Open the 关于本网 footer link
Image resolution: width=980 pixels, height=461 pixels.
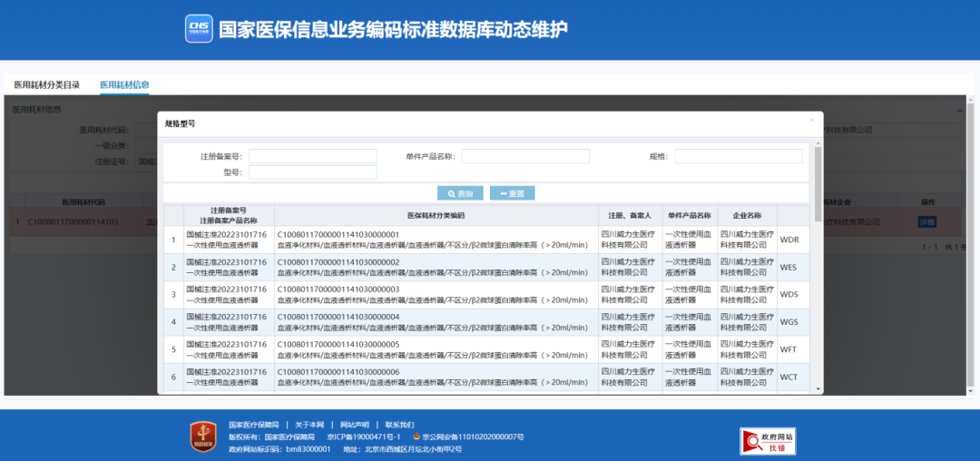coord(309,425)
